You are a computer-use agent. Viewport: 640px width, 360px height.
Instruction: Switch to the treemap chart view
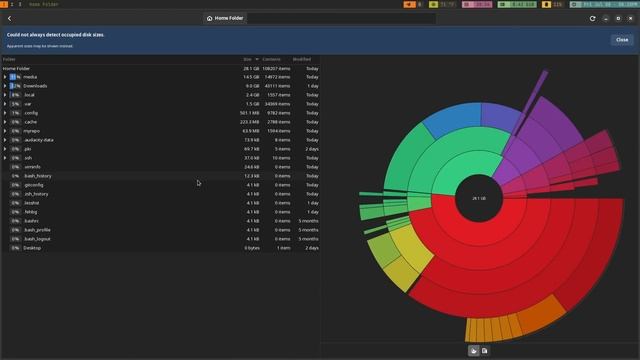(x=484, y=351)
